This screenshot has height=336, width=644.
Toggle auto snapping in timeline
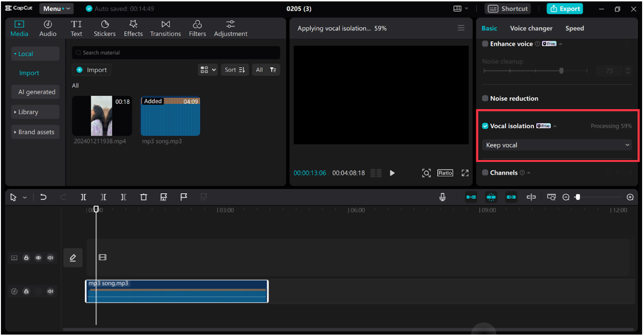[491, 197]
